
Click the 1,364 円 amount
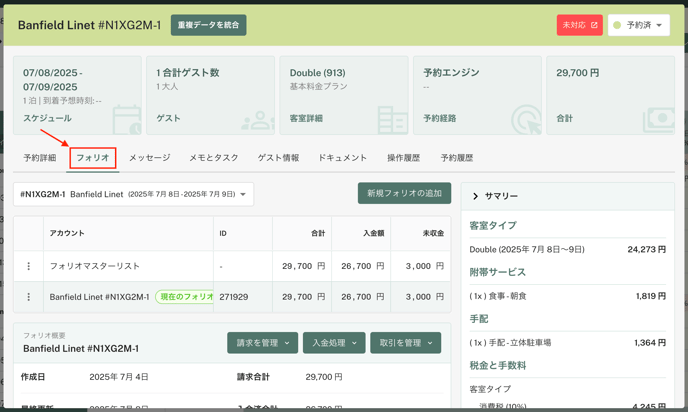tap(650, 343)
